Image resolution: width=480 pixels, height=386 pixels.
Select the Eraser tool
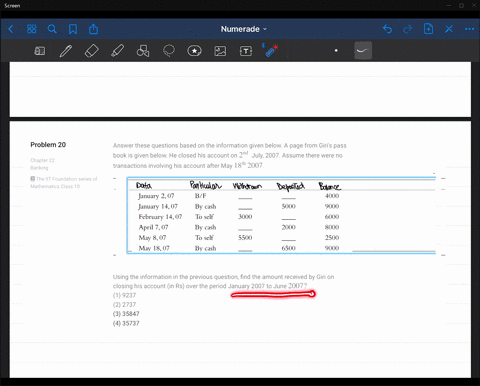pos(92,51)
